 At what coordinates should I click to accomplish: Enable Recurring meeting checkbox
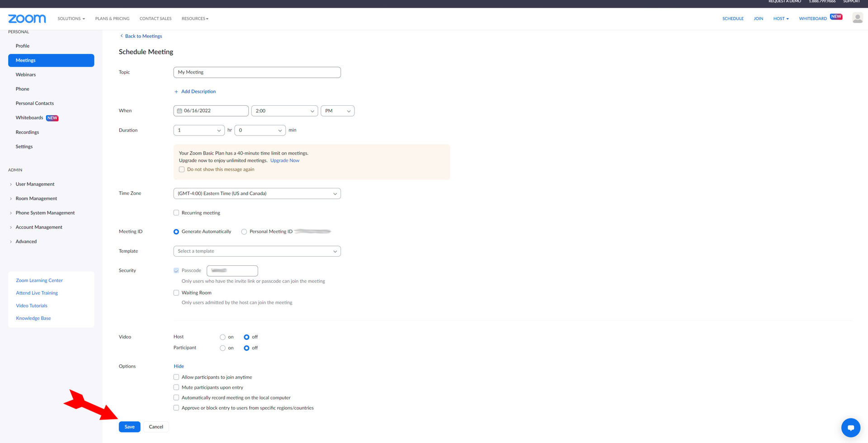tap(176, 213)
